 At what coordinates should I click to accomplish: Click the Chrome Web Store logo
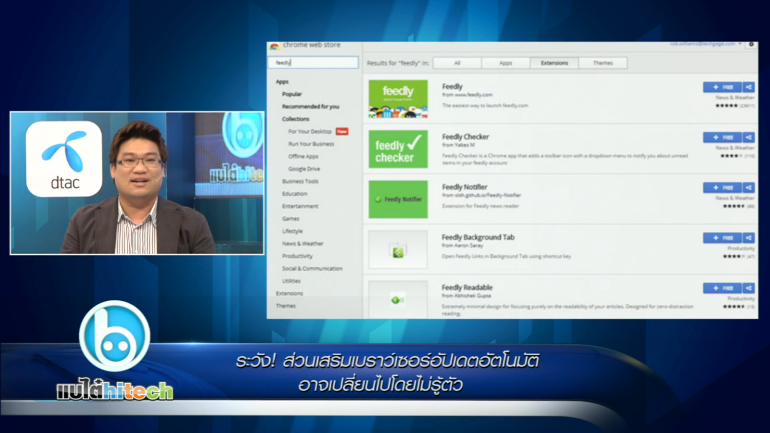click(x=275, y=46)
